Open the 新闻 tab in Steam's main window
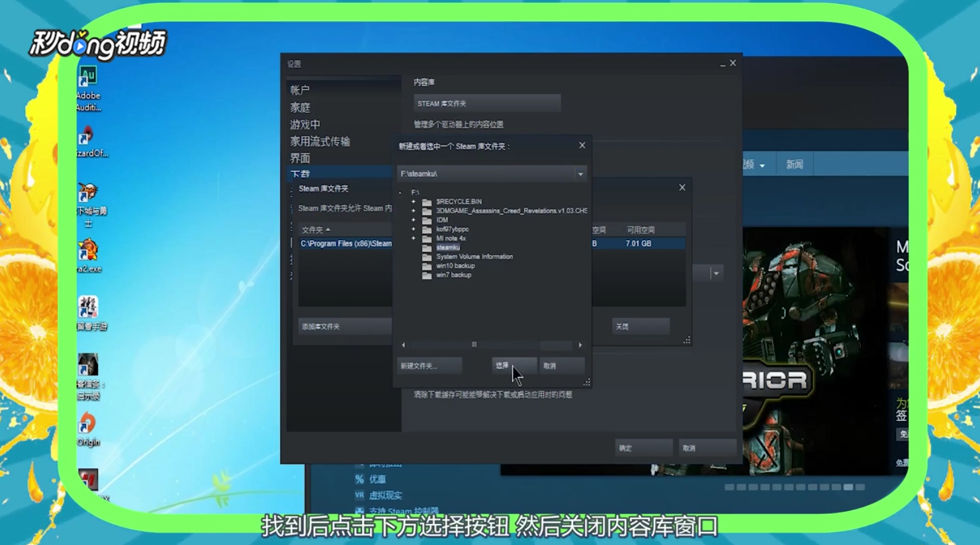980x545 pixels. pyautogui.click(x=795, y=165)
